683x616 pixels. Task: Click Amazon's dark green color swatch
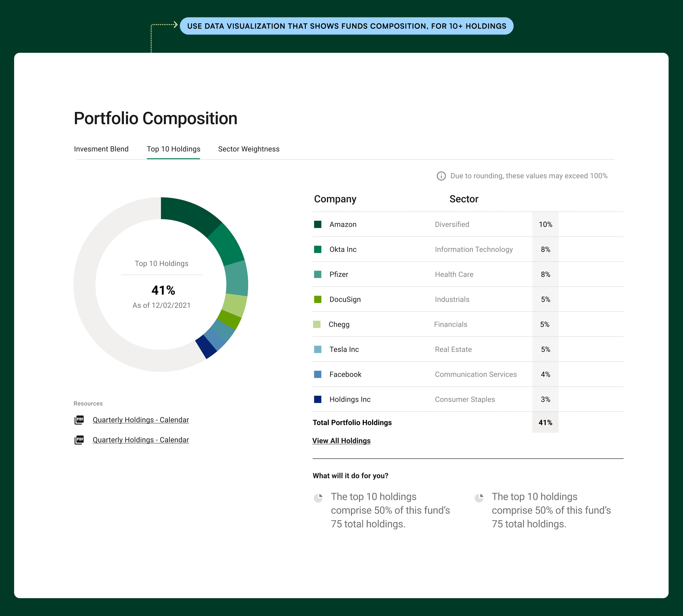(x=317, y=224)
